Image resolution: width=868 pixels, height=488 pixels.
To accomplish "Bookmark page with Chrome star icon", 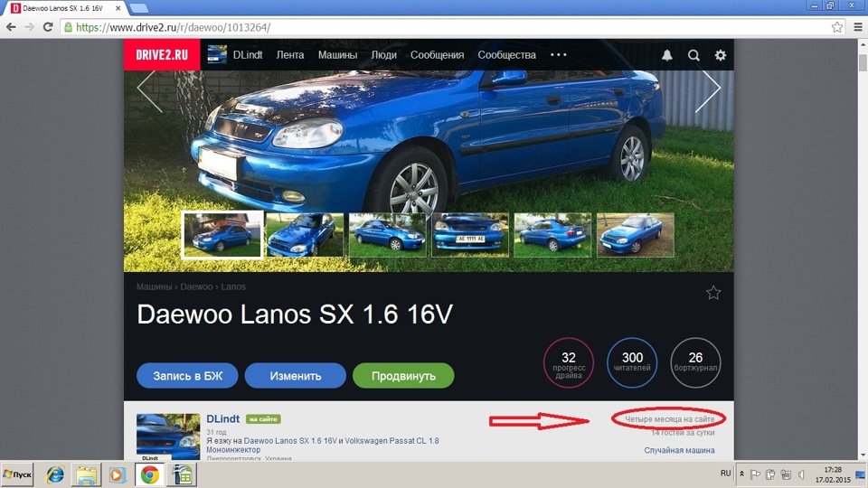I will [x=837, y=27].
